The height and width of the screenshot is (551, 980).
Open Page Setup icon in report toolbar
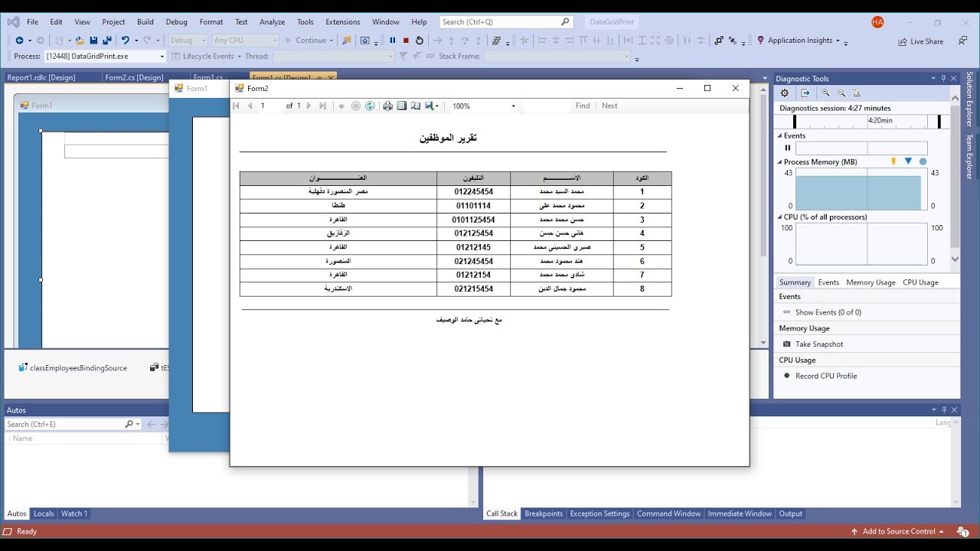tap(415, 106)
